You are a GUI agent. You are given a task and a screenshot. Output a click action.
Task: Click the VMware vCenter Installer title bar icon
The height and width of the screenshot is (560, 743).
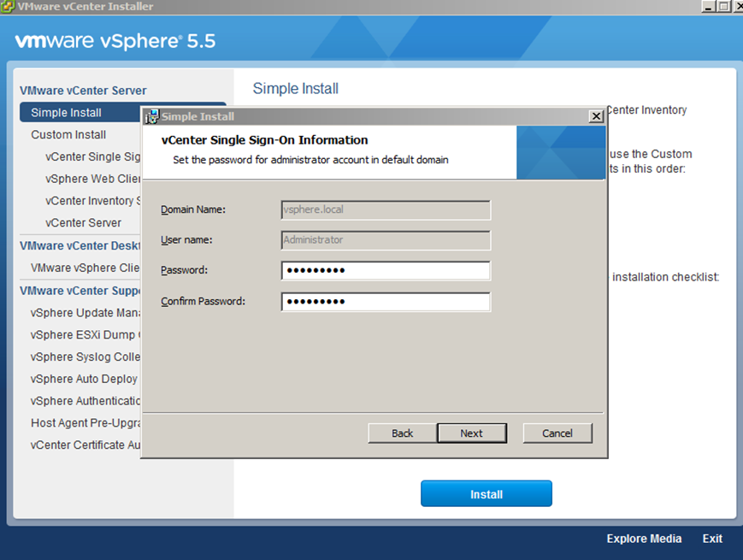click(8, 6)
